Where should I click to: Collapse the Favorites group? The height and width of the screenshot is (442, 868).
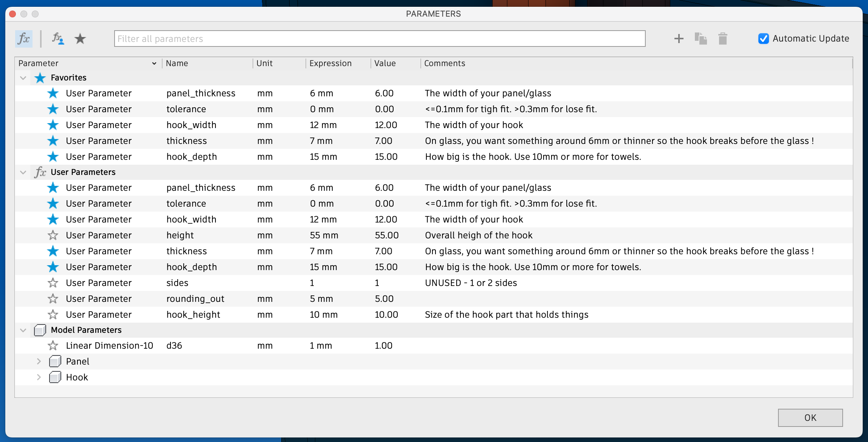click(23, 78)
